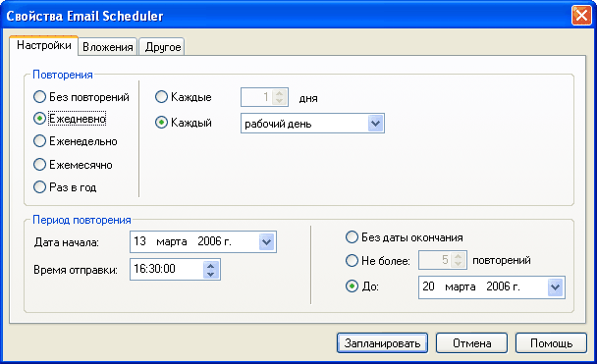Click the month 'марта' in start date

[x=172, y=241]
